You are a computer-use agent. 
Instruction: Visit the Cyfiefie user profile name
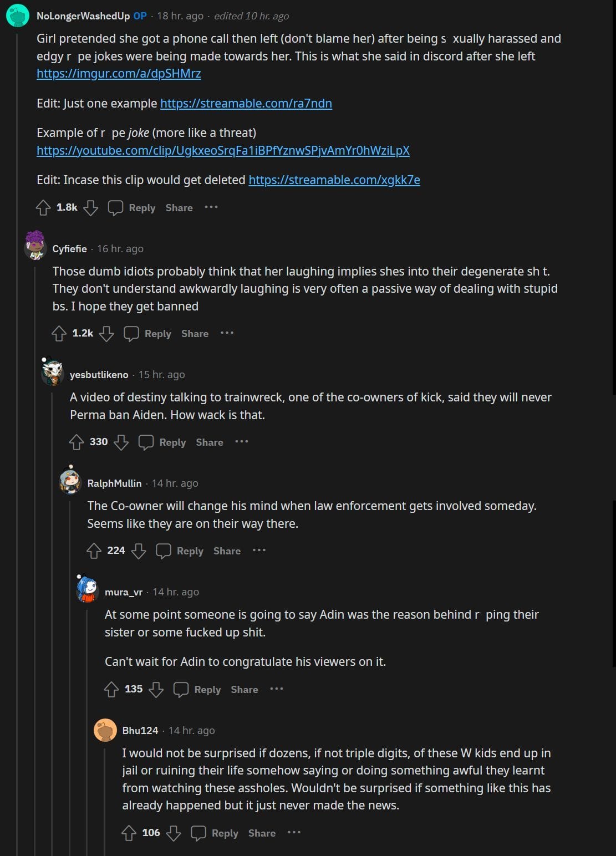point(70,249)
